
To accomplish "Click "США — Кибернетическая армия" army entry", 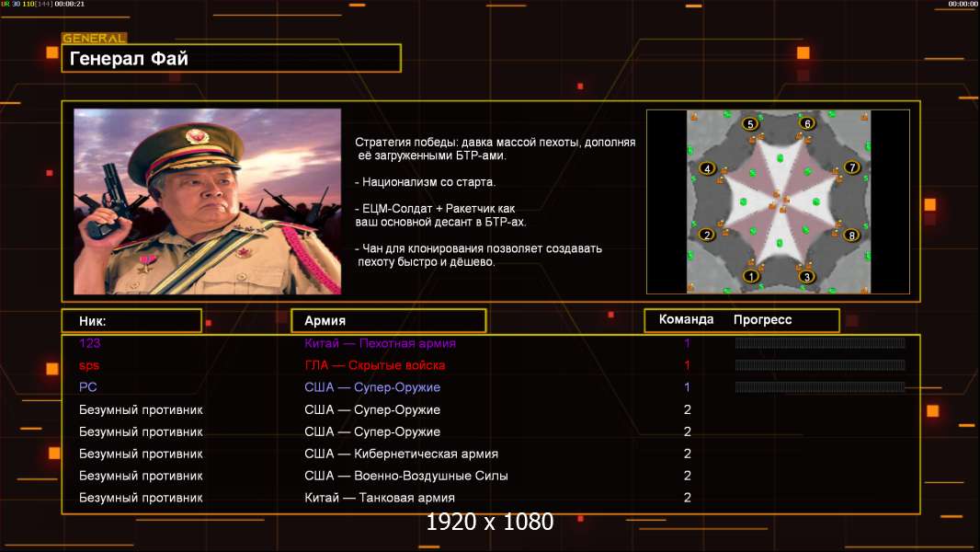I will click(x=401, y=454).
